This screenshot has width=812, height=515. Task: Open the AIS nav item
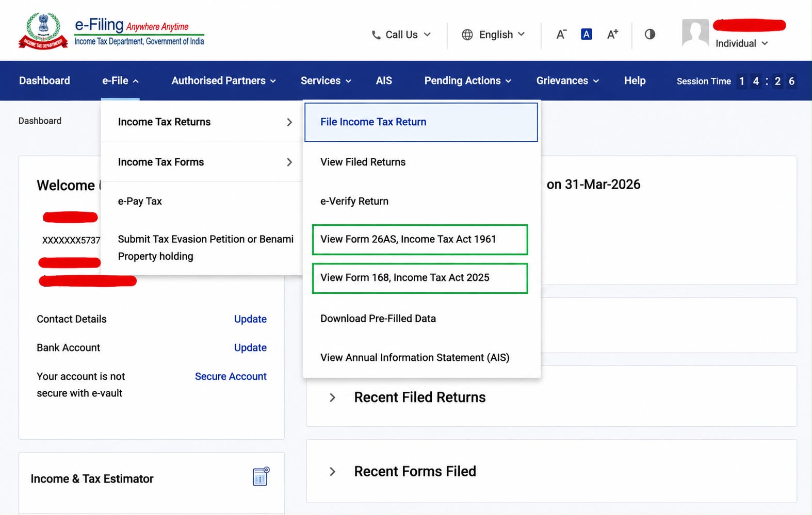point(384,80)
